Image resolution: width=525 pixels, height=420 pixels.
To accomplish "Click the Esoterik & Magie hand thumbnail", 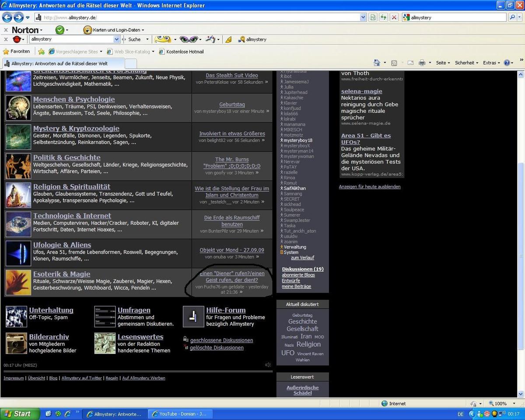I will [x=18, y=282].
